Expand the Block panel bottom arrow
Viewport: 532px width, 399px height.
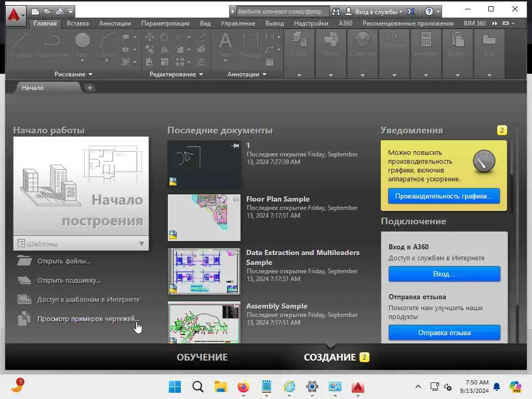point(331,75)
